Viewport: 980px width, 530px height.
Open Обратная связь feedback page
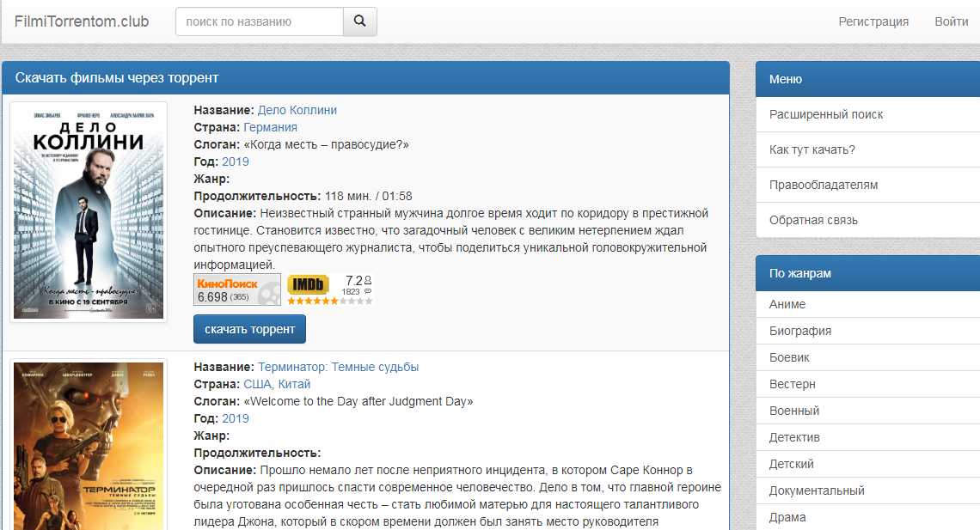click(x=813, y=220)
